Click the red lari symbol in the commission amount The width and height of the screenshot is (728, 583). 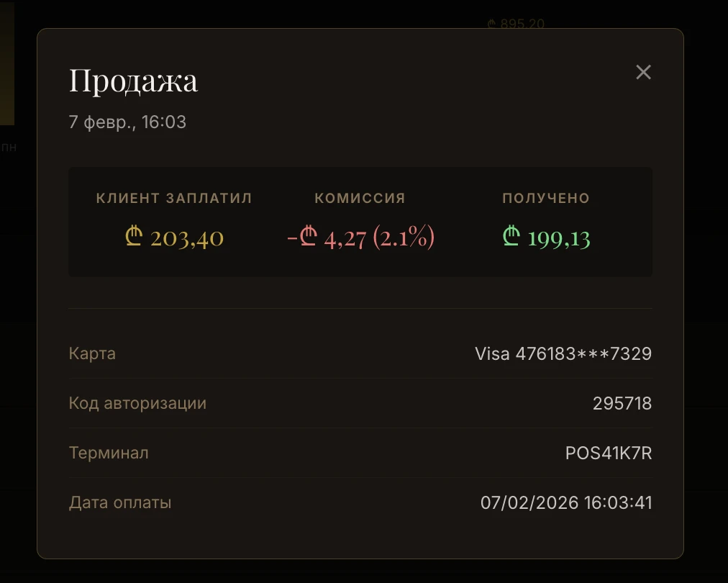click(308, 237)
